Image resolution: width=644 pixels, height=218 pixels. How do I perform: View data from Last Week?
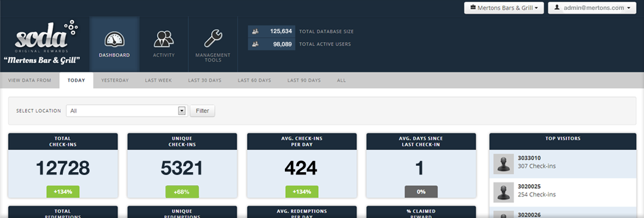158,80
